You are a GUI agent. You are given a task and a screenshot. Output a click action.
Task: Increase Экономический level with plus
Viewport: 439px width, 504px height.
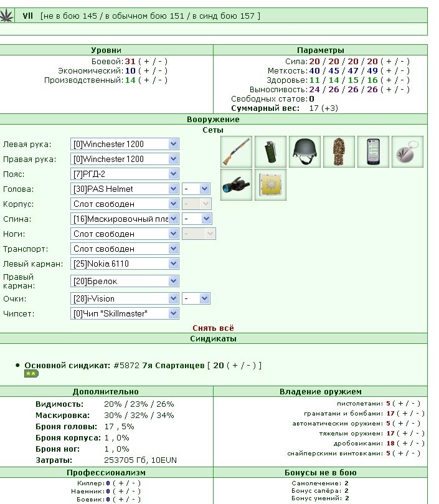tap(146, 71)
